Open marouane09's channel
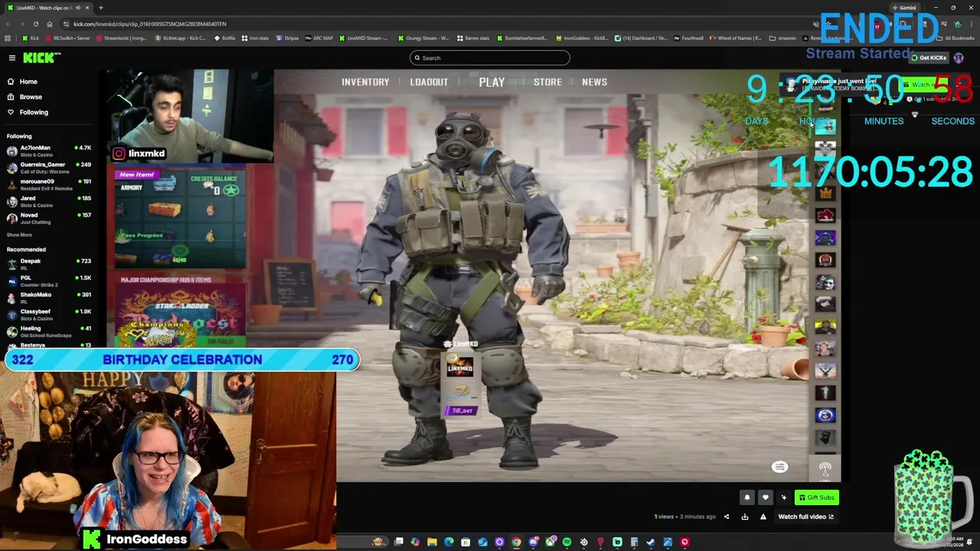Viewport: 980px width, 551px height. 49,184
